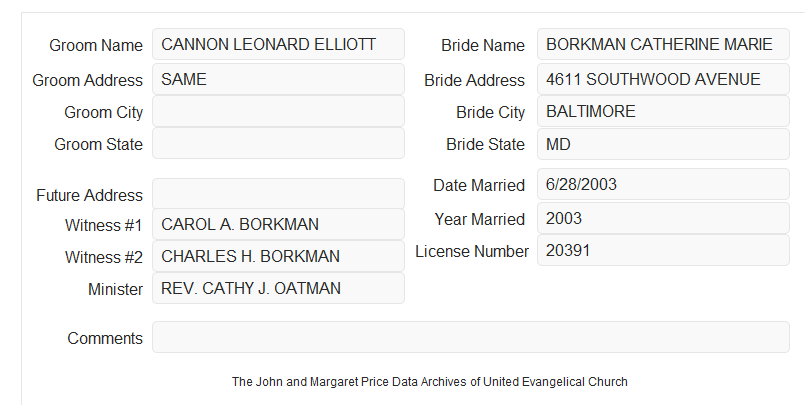Click the Groom Name label
Screen dimensions: 805x405
tap(96, 45)
